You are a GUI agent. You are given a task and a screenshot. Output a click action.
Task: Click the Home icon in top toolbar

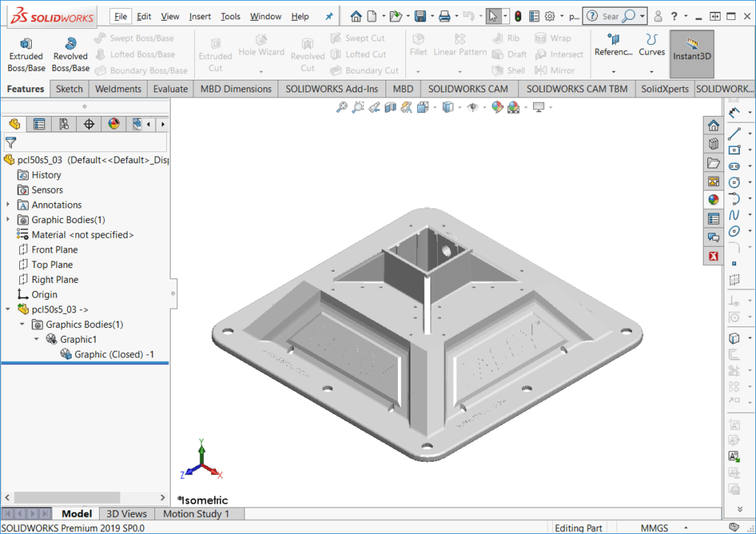(356, 16)
